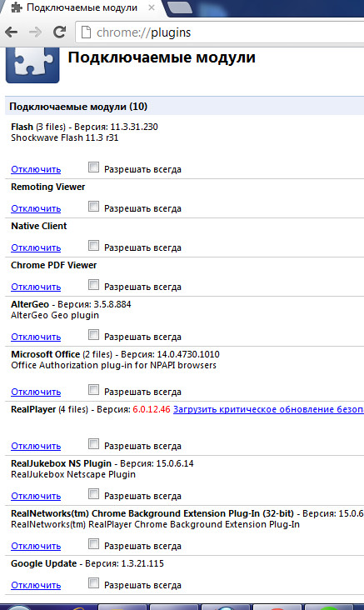Check 'Разрешать всегда' for RealPlayer
This screenshot has height=610, width=364.
click(x=93, y=443)
